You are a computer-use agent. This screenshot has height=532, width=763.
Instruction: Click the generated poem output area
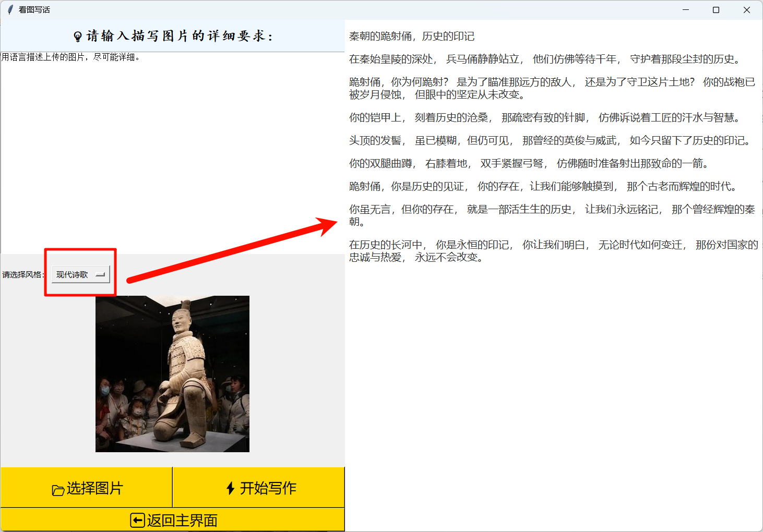pos(554,276)
